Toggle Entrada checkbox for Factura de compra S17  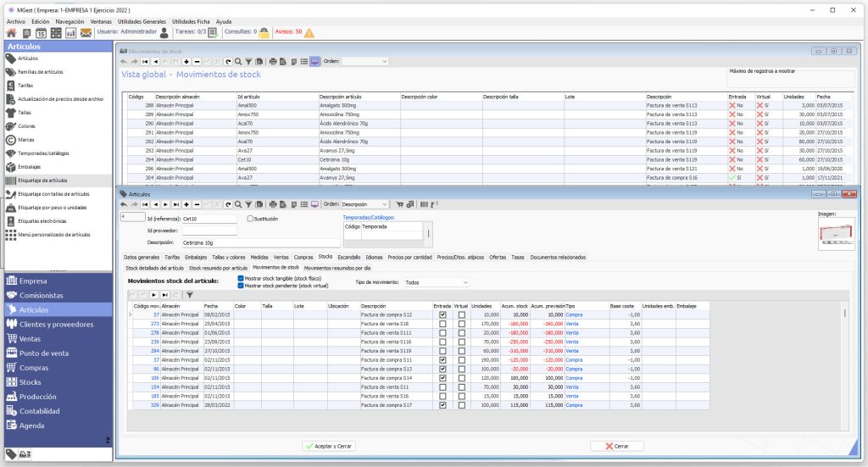442,405
